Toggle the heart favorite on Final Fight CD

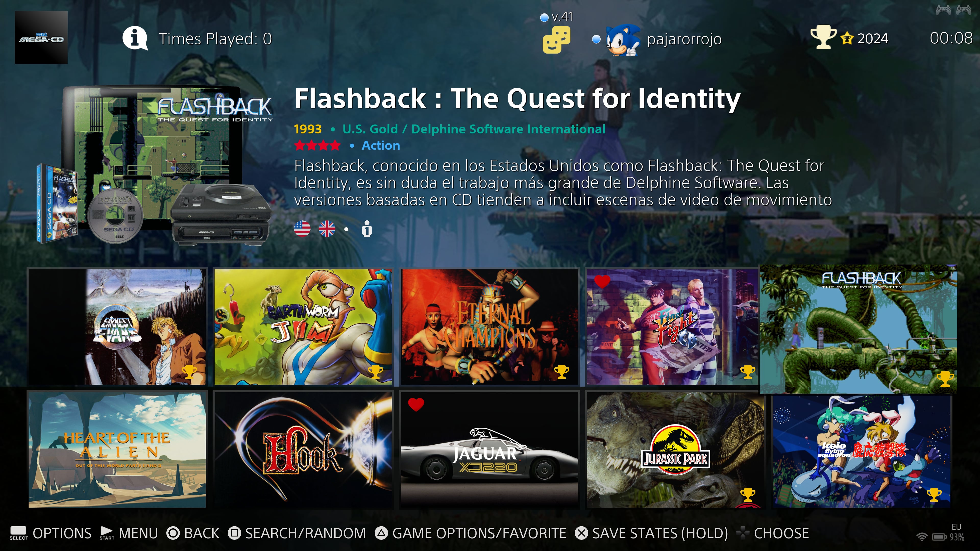pos(602,281)
